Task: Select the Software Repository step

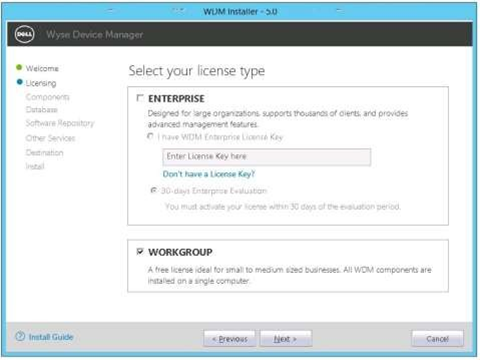Action: 60,123
